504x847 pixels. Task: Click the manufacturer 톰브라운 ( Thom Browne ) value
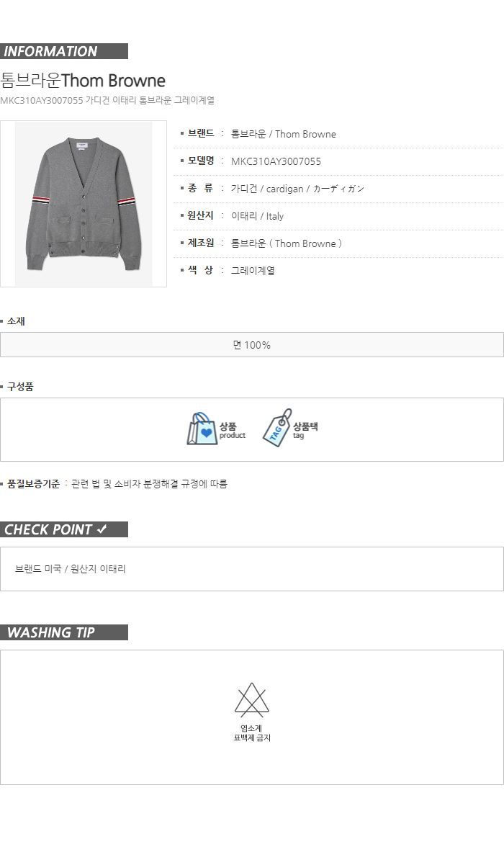286,243
